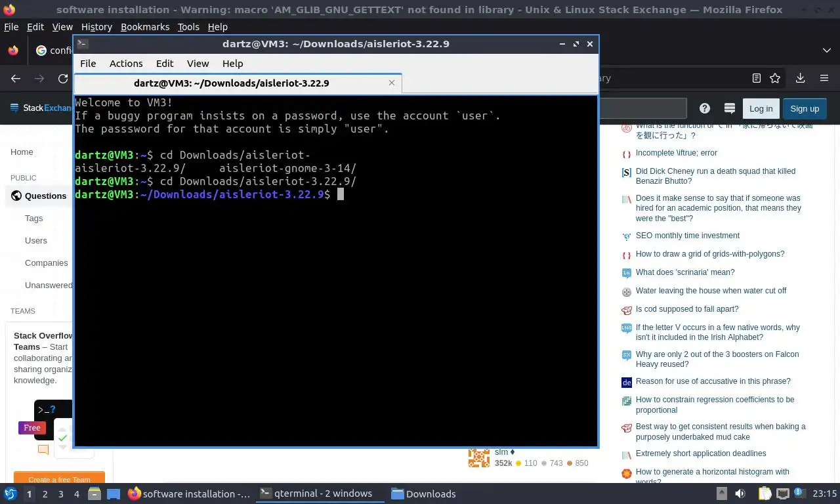
Task: Open Firefox File menu
Action: [11, 27]
